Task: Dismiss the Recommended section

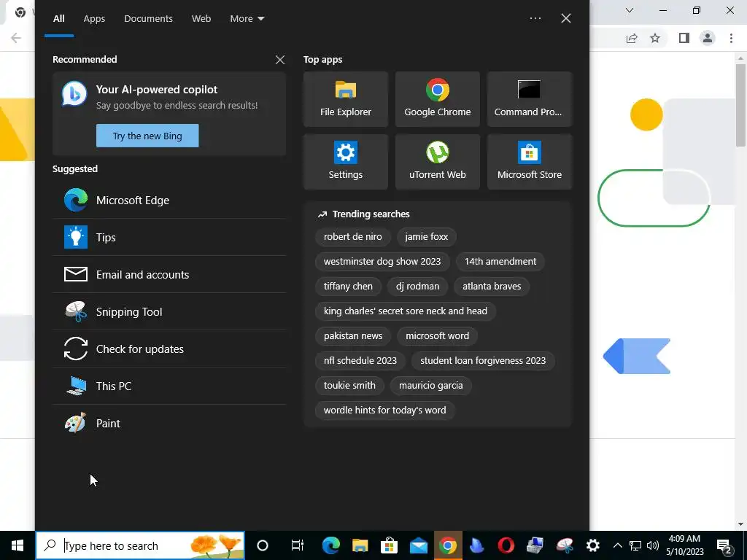Action: point(280,60)
